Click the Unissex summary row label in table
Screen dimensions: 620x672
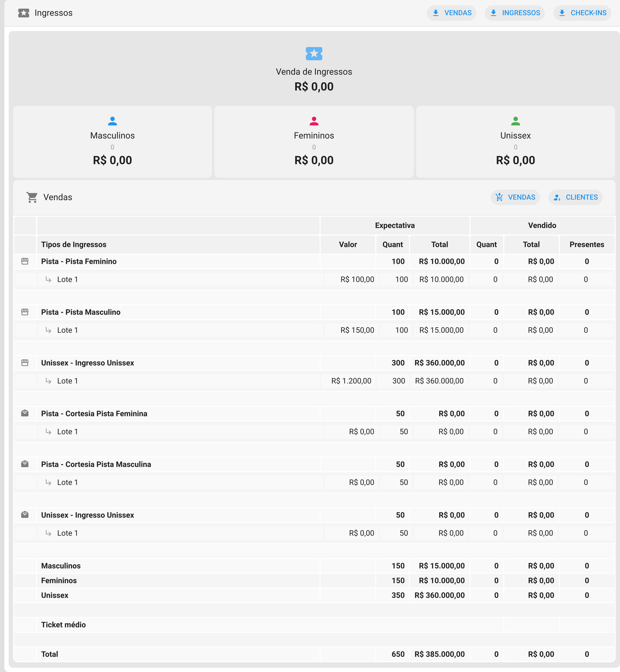coord(55,595)
